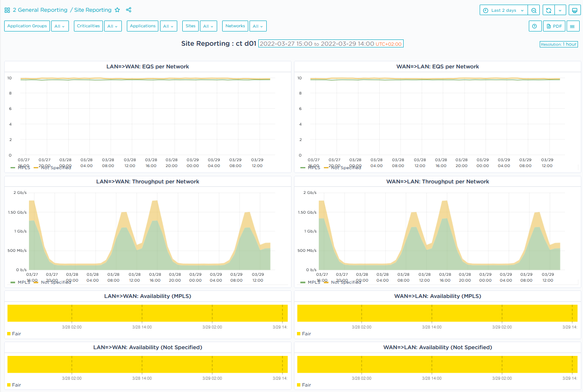
Task: Zoom out the time range
Action: pos(533,10)
